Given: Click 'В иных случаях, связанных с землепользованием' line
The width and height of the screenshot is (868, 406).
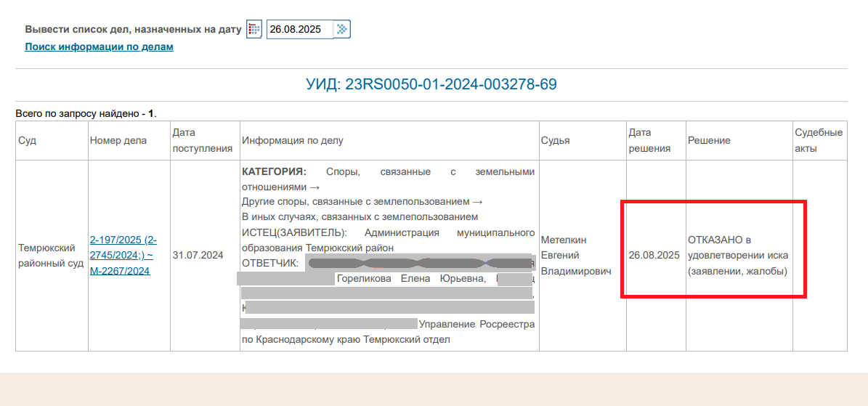Looking at the screenshot, I should [360, 216].
